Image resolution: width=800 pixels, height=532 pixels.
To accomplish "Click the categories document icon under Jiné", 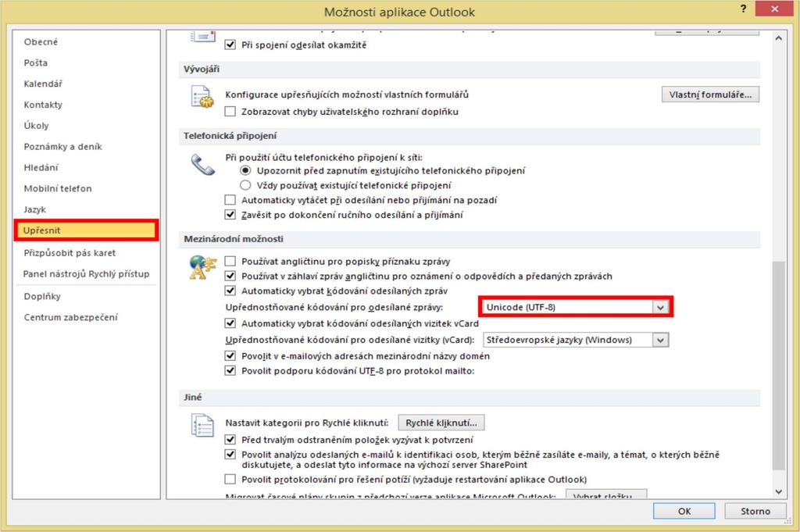I will 202,426.
